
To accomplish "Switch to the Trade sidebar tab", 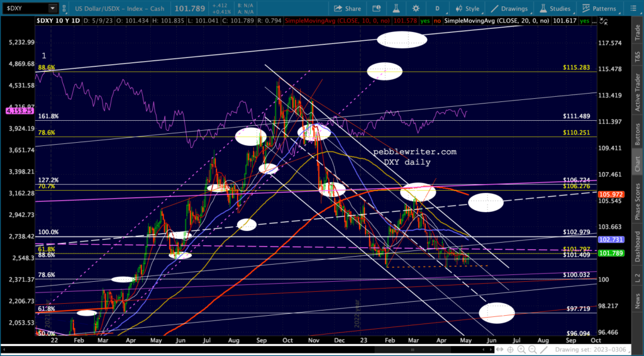I will (x=638, y=33).
